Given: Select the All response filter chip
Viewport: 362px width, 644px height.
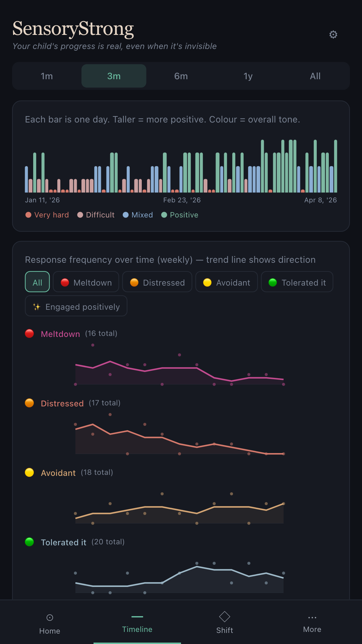Looking at the screenshot, I should [38, 282].
